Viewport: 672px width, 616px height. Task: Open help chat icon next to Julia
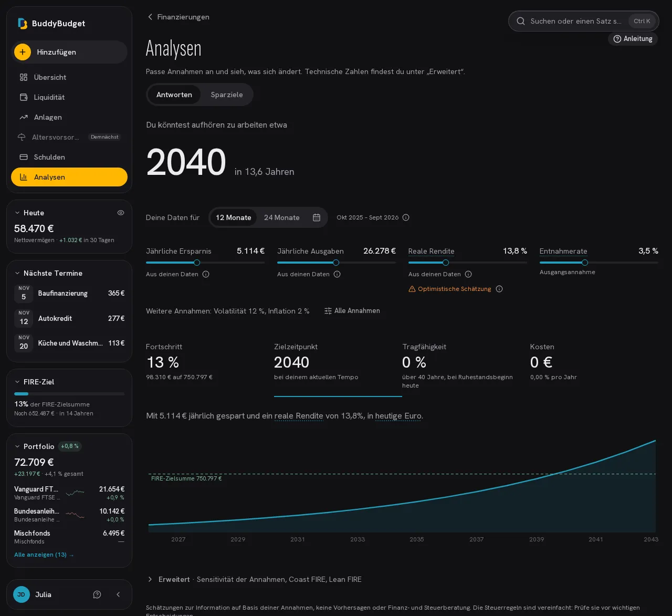pos(97,594)
